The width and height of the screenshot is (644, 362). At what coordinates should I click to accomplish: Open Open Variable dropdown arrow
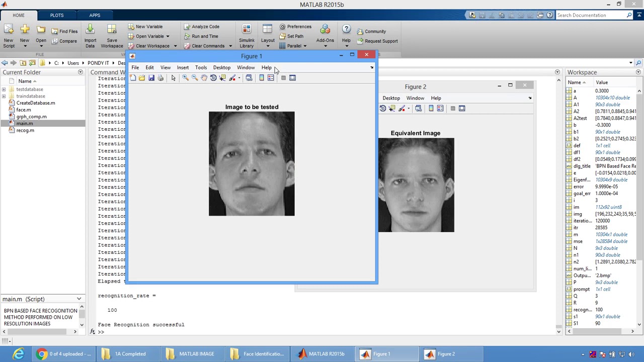[x=168, y=36]
